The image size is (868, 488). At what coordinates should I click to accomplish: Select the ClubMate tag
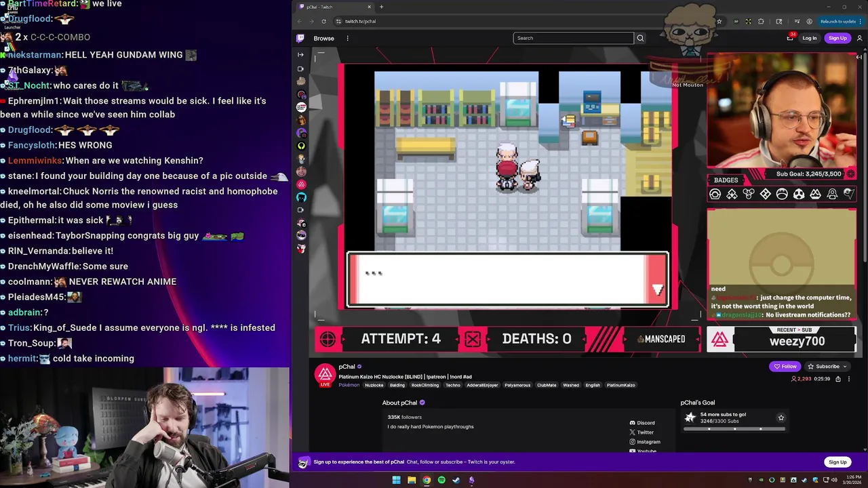(x=547, y=385)
